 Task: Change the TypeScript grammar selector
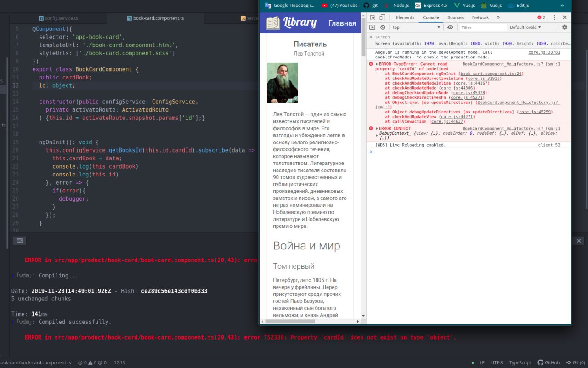[520, 362]
